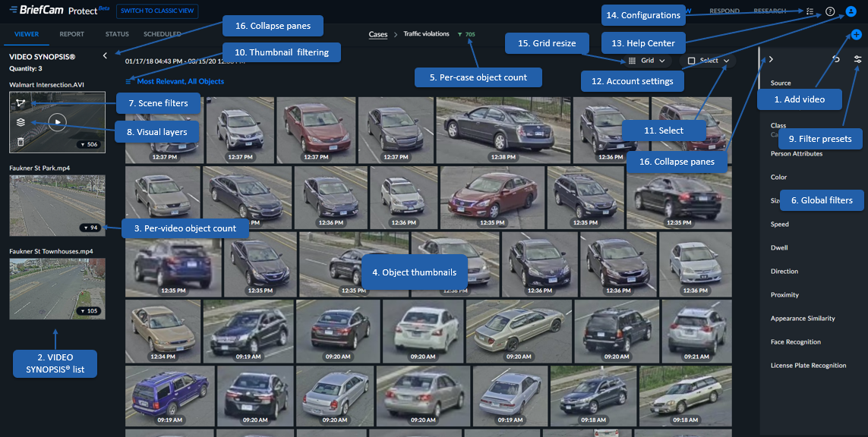This screenshot has width=868, height=437.
Task: Open the Configurations checklist icon
Action: point(810,11)
